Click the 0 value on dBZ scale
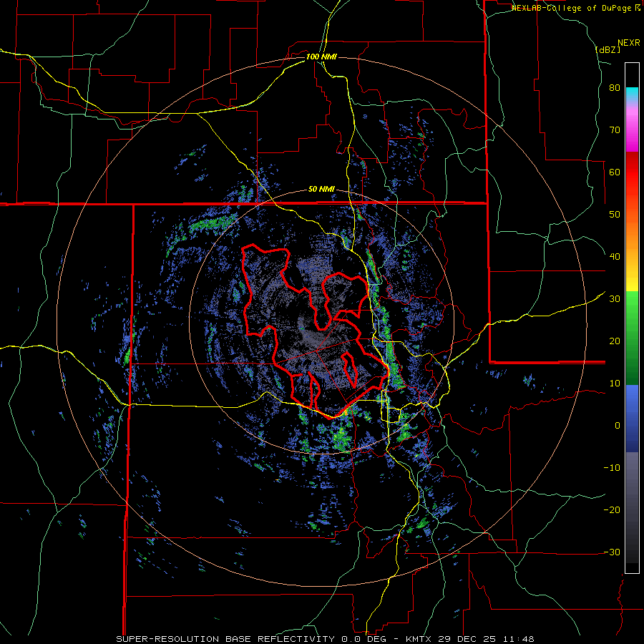Viewport: 644px width, 644px height. [x=618, y=426]
